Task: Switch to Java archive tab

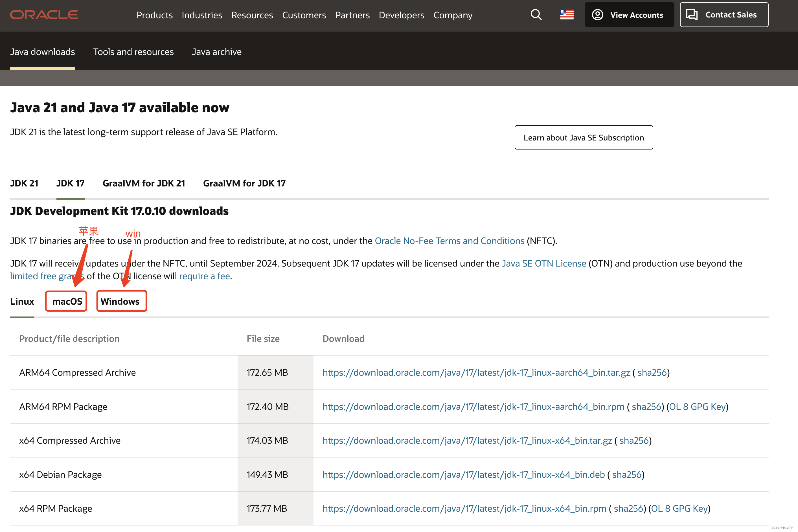Action: click(216, 52)
